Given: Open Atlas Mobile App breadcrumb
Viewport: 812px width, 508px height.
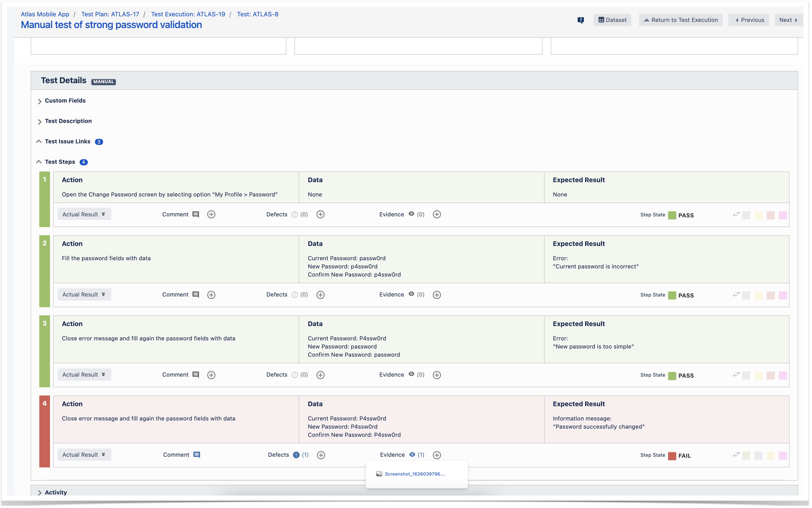Looking at the screenshot, I should tap(45, 14).
